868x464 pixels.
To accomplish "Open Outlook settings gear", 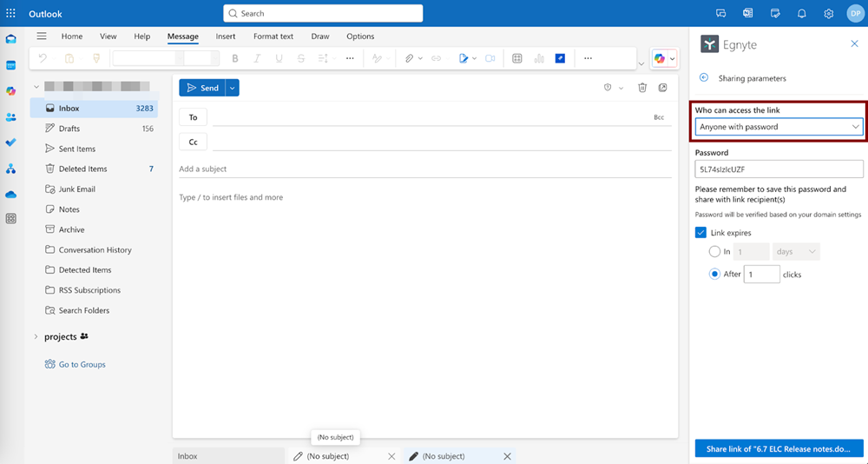I will point(829,14).
